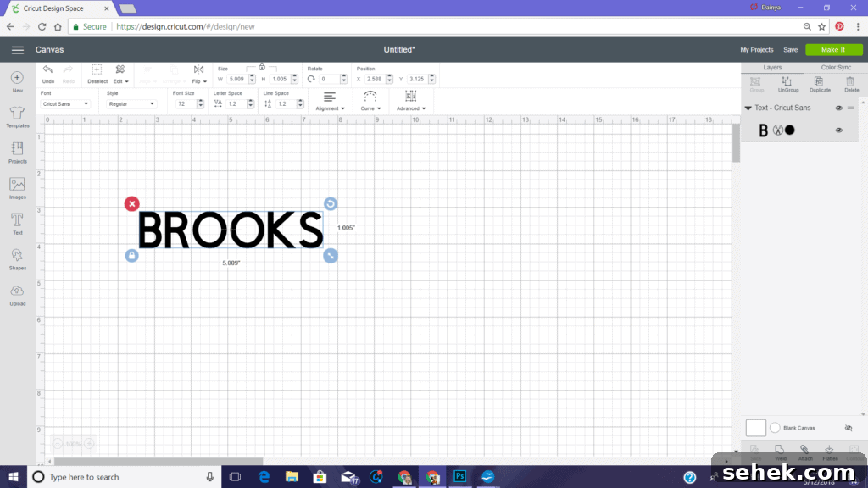Click Delete in Layers panel
The image size is (868, 488).
point(851,84)
